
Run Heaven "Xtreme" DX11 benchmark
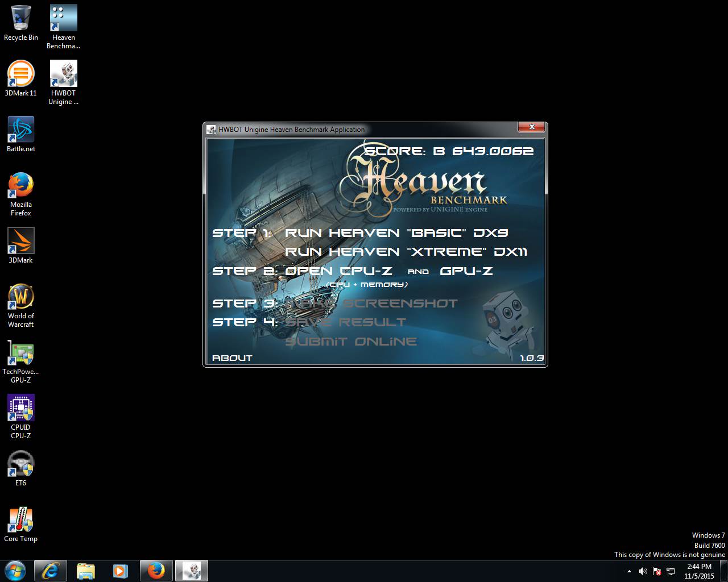point(406,252)
